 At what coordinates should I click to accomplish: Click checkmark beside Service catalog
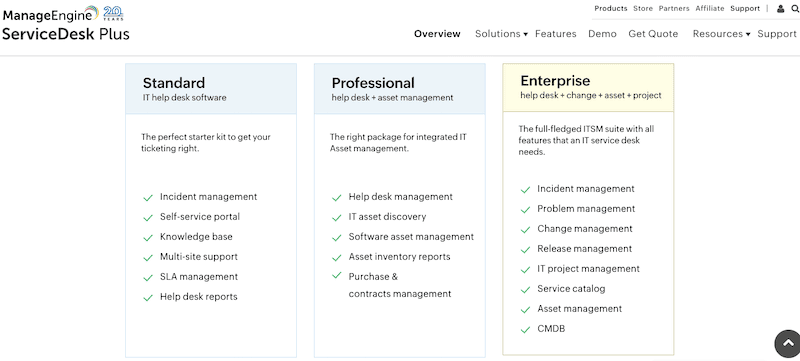[x=525, y=290]
